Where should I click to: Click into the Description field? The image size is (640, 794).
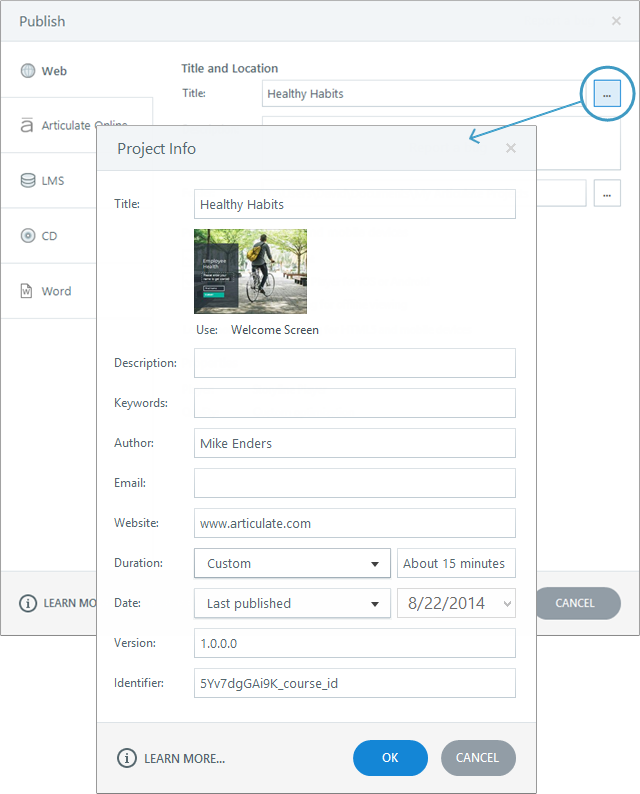[355, 363]
